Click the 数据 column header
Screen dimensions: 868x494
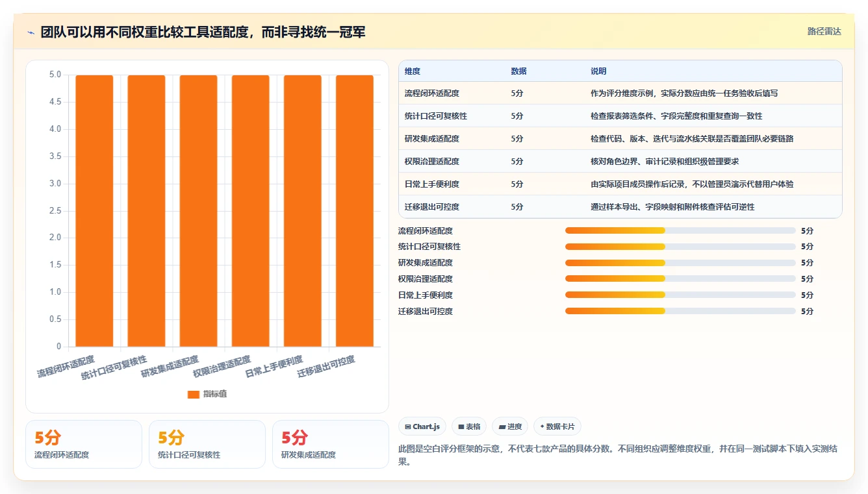[519, 71]
